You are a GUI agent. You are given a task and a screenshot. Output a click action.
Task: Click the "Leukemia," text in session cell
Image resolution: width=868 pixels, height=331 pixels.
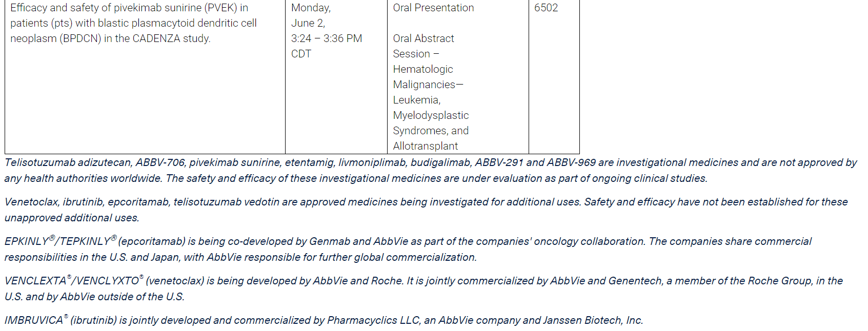click(x=417, y=100)
